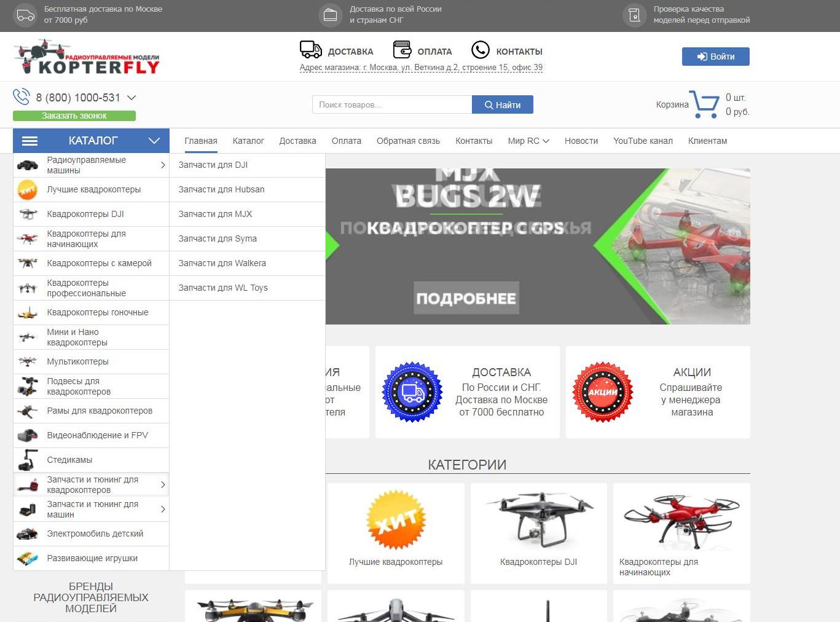Collapse the catalog menu chevron
Viewport: 840px width, 622px height.
(154, 141)
